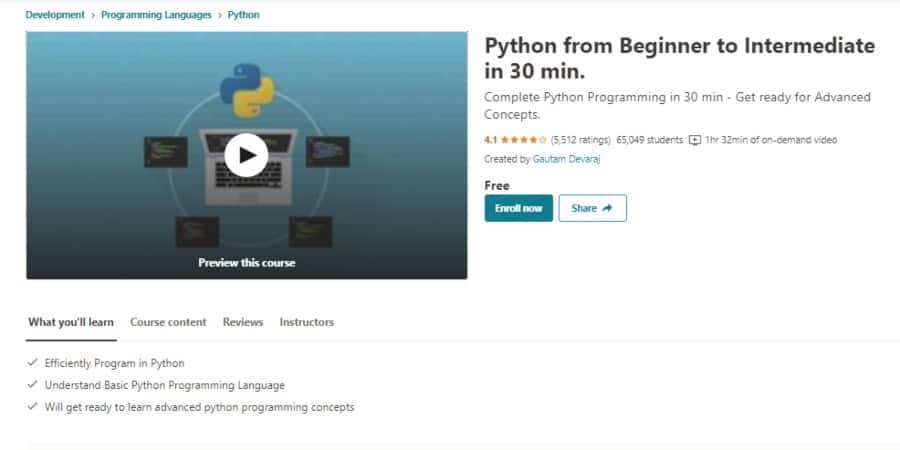Switch to the Course content tab
900x450 pixels.
coord(168,322)
